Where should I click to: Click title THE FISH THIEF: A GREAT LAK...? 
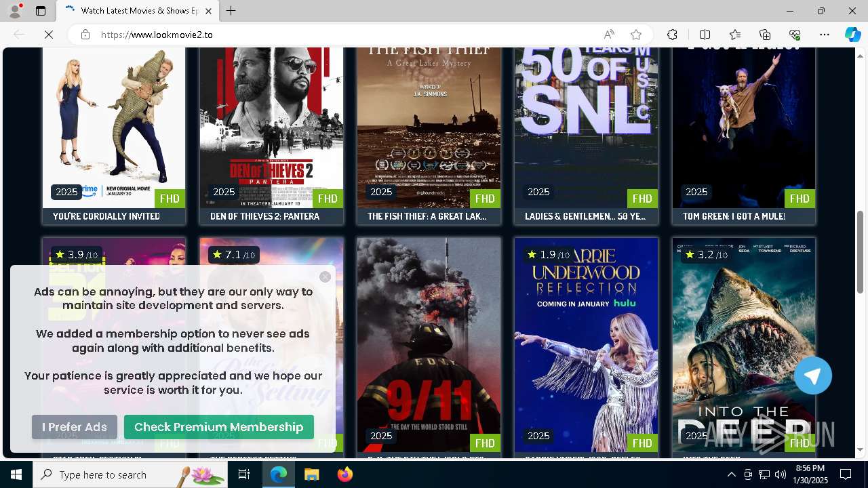427,216
